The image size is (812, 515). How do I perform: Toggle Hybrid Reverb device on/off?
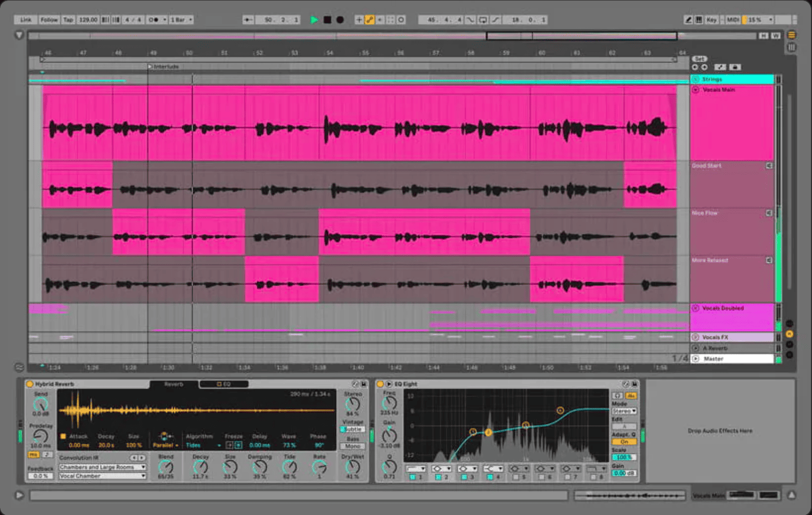click(x=30, y=384)
